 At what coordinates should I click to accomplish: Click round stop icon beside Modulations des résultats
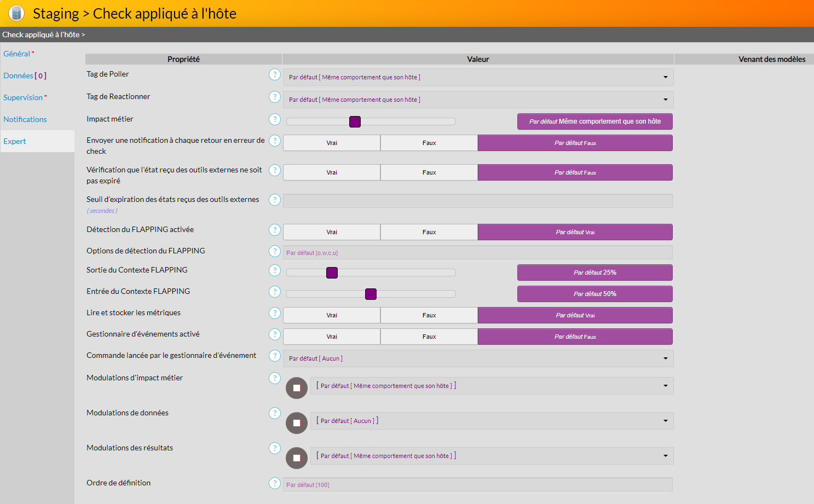click(297, 458)
